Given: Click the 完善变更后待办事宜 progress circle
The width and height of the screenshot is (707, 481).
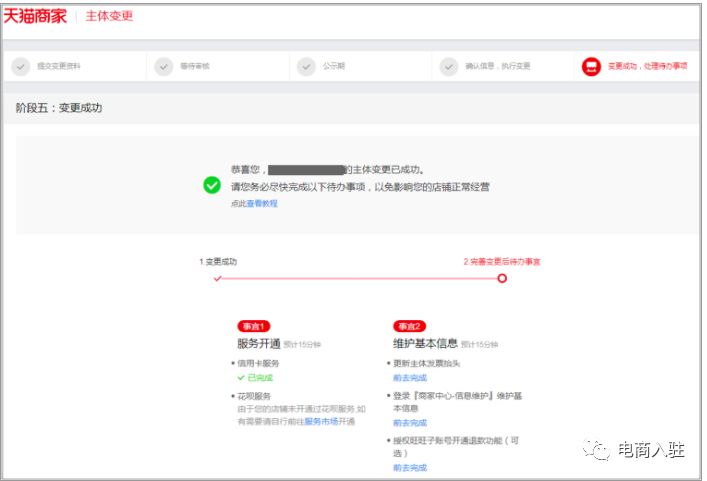Looking at the screenshot, I should (x=502, y=278).
